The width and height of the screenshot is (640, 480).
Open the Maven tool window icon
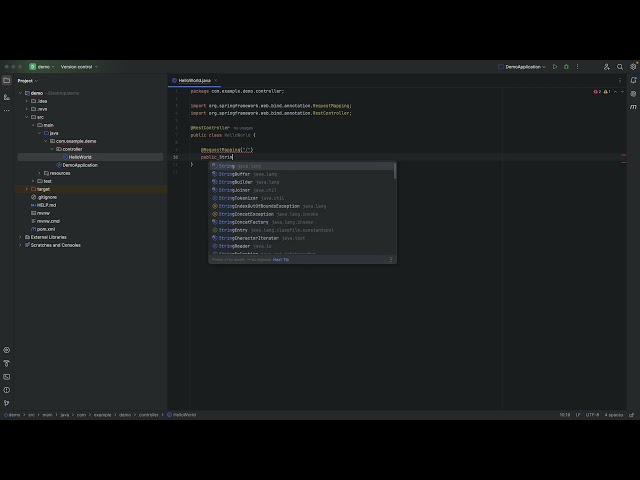pos(633,107)
